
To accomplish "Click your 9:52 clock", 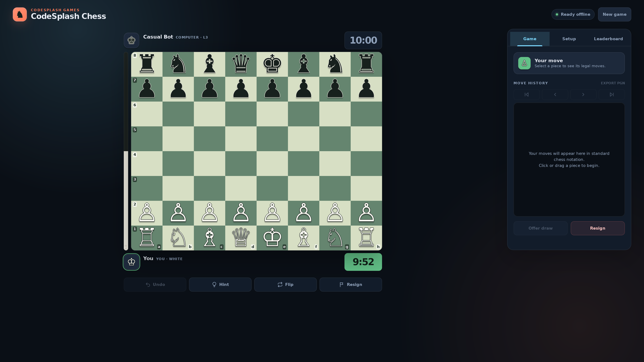I will click(x=363, y=262).
